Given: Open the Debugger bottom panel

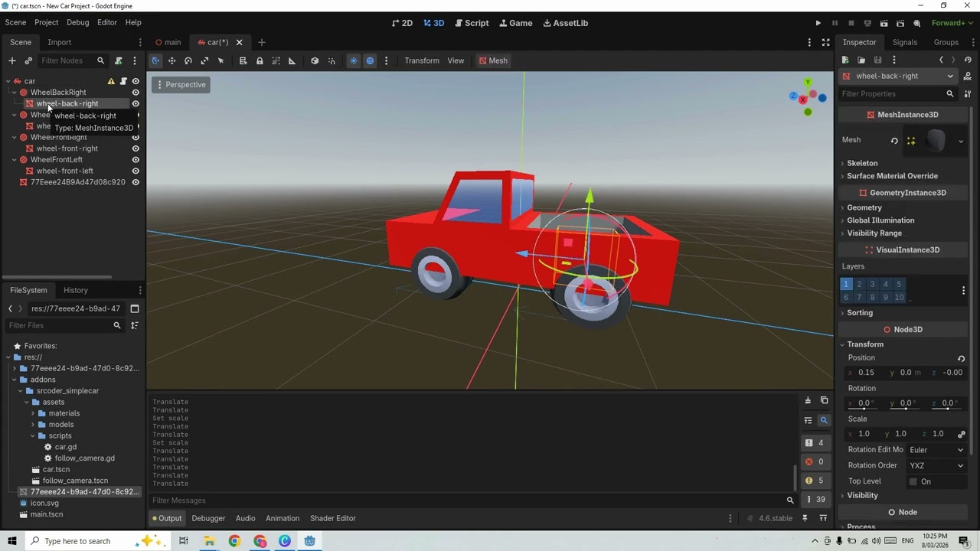Looking at the screenshot, I should coord(208,518).
